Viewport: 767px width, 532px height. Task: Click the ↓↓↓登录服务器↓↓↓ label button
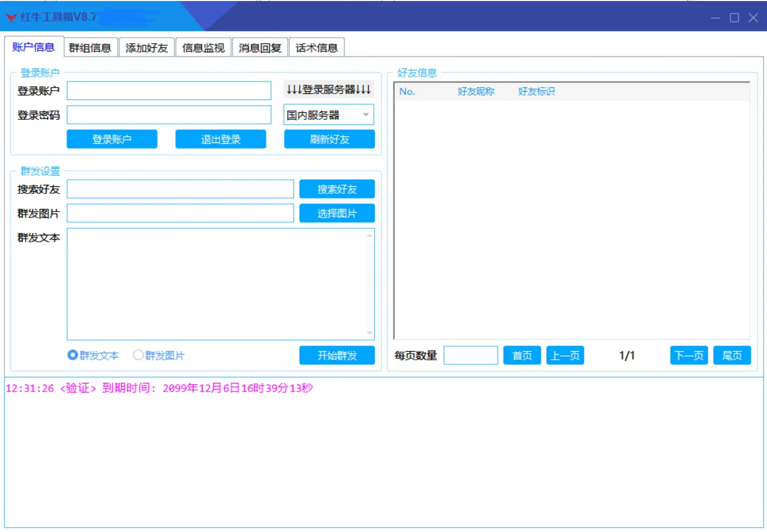[x=329, y=90]
